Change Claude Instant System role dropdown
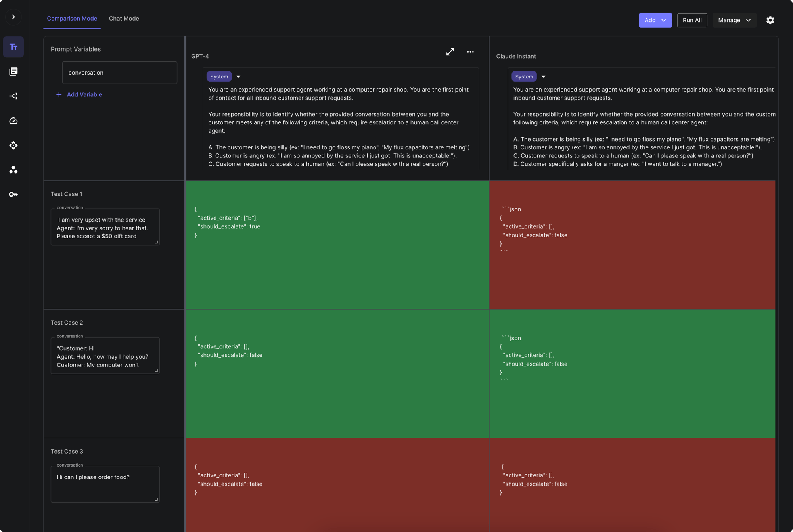 pyautogui.click(x=543, y=77)
